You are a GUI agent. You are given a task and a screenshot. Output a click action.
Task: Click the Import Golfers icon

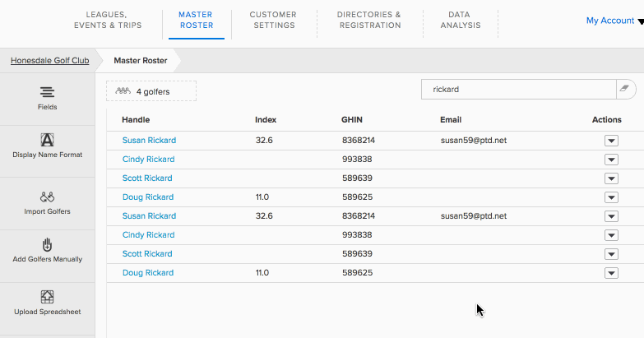(x=47, y=197)
